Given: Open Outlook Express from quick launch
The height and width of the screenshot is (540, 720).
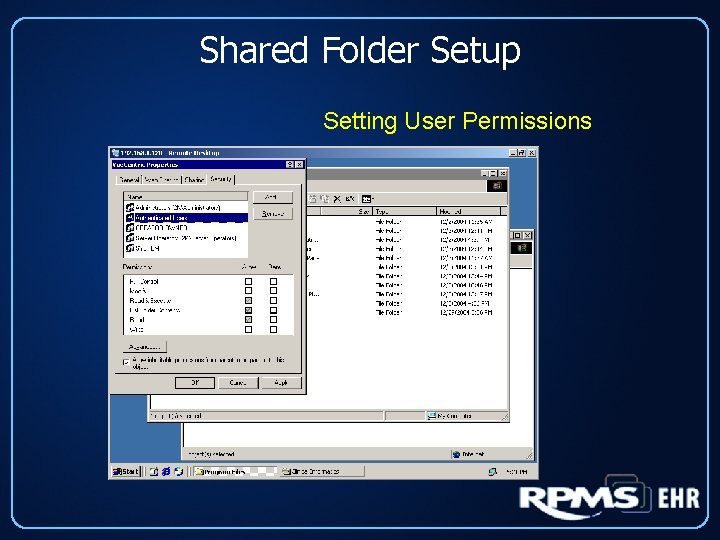Looking at the screenshot, I should (x=179, y=472).
